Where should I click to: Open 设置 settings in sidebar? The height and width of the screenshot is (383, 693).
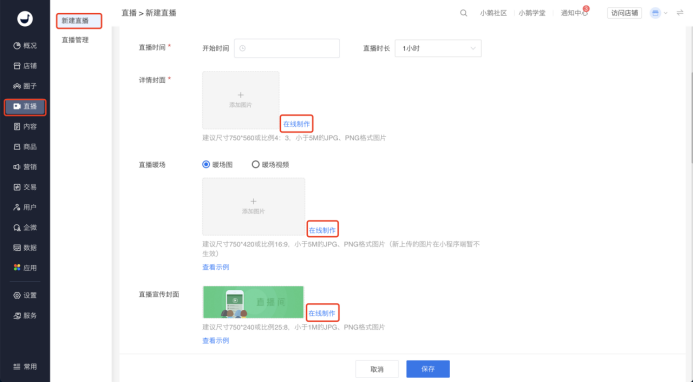pyautogui.click(x=25, y=296)
